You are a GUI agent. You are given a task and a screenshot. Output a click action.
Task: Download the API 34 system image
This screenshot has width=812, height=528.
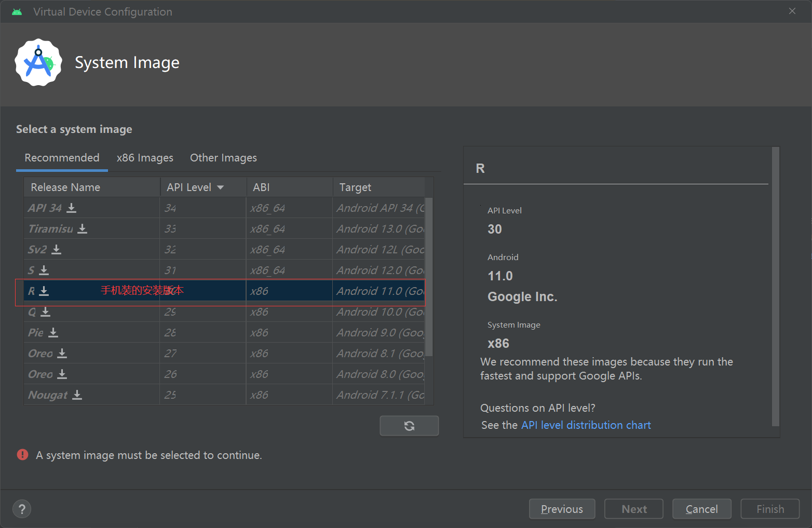[72, 208]
